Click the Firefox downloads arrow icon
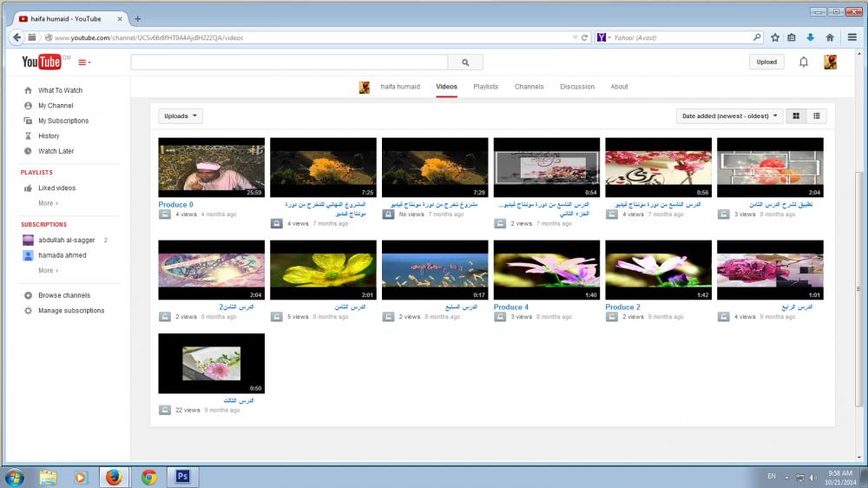 click(x=810, y=37)
